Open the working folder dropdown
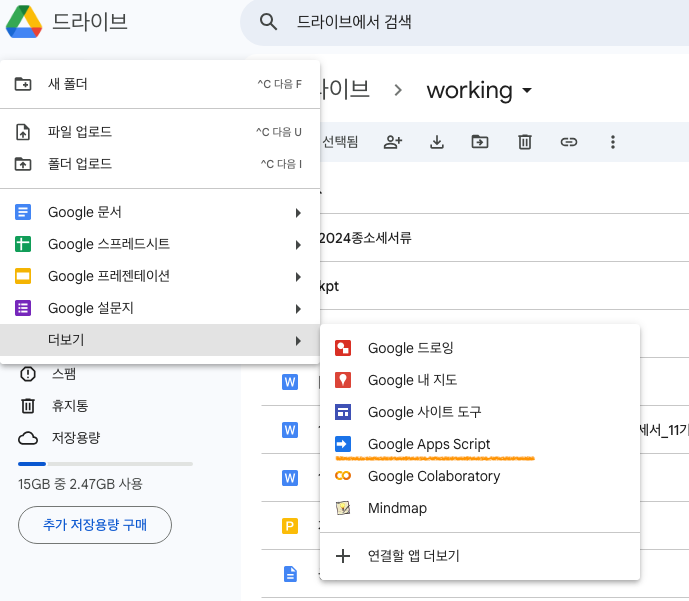The width and height of the screenshot is (689, 601). (527, 91)
